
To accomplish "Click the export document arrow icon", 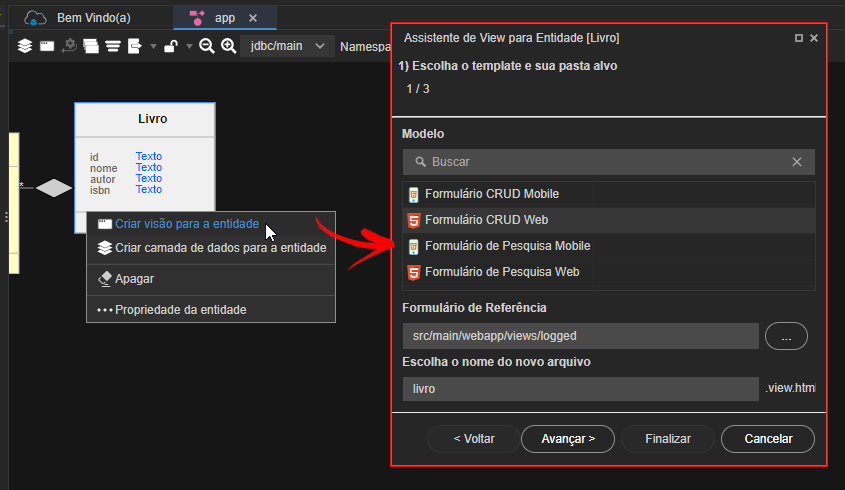I will point(135,46).
